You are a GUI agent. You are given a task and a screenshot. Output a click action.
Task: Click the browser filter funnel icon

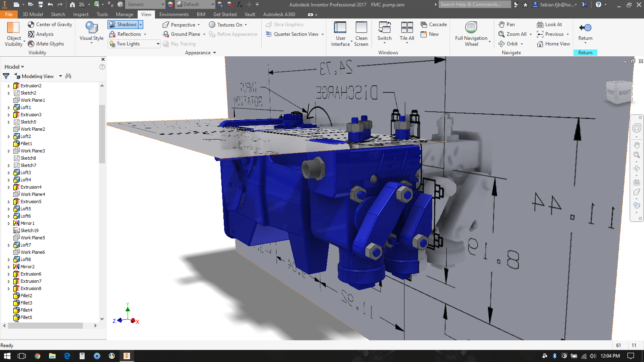(6, 76)
